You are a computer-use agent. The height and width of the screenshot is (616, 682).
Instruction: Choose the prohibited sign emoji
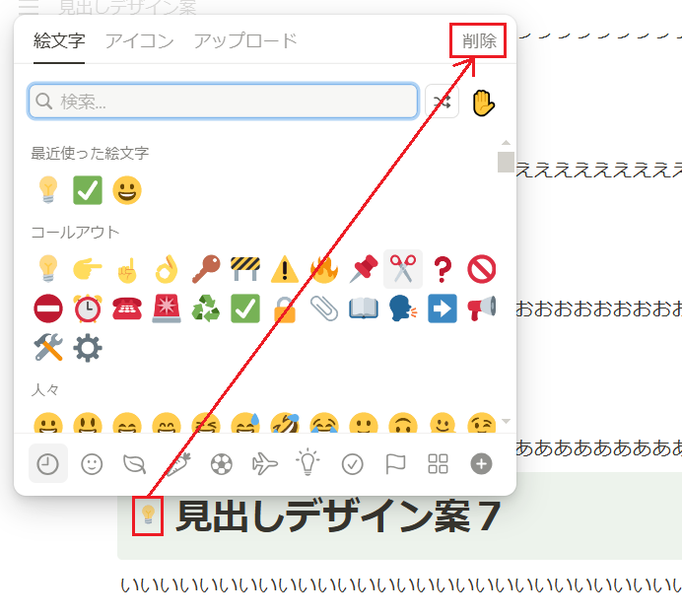pyautogui.click(x=482, y=269)
